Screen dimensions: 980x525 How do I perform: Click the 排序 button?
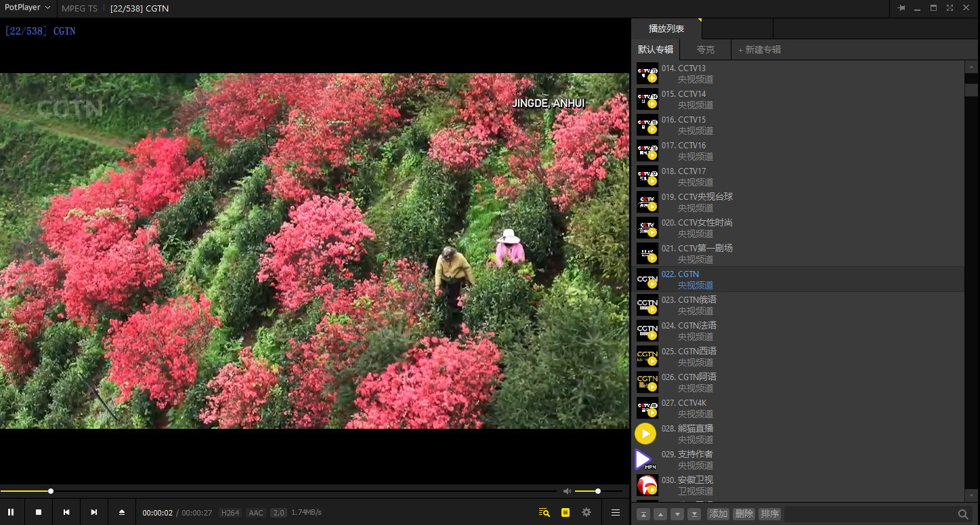point(770,514)
